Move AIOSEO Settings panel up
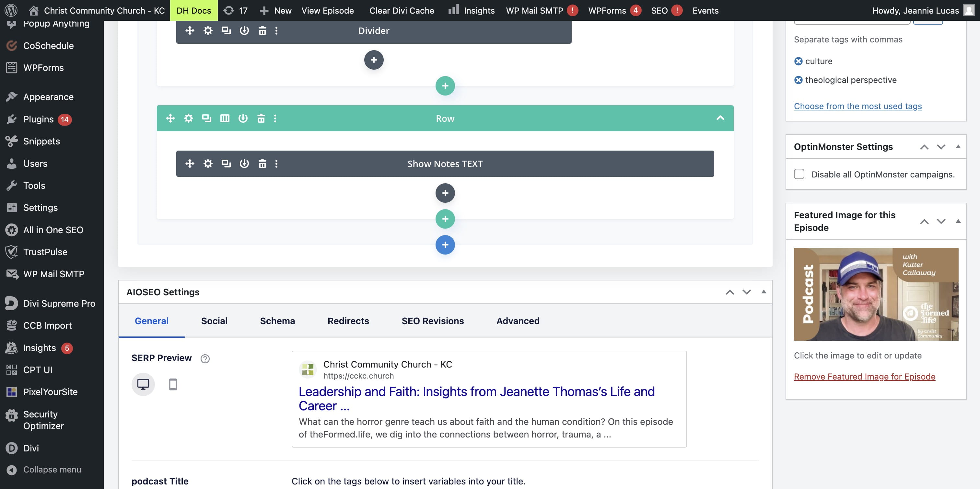The image size is (980, 489). (x=730, y=292)
